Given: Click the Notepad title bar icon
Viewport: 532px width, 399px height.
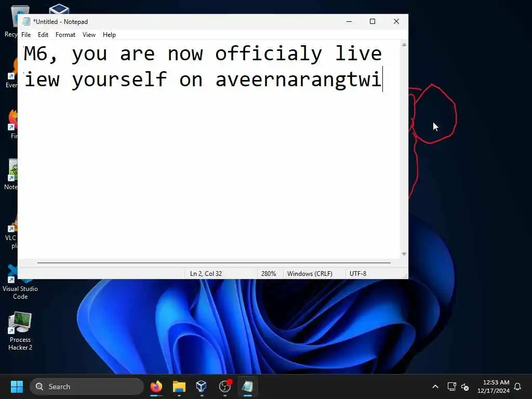Looking at the screenshot, I should pos(26,22).
